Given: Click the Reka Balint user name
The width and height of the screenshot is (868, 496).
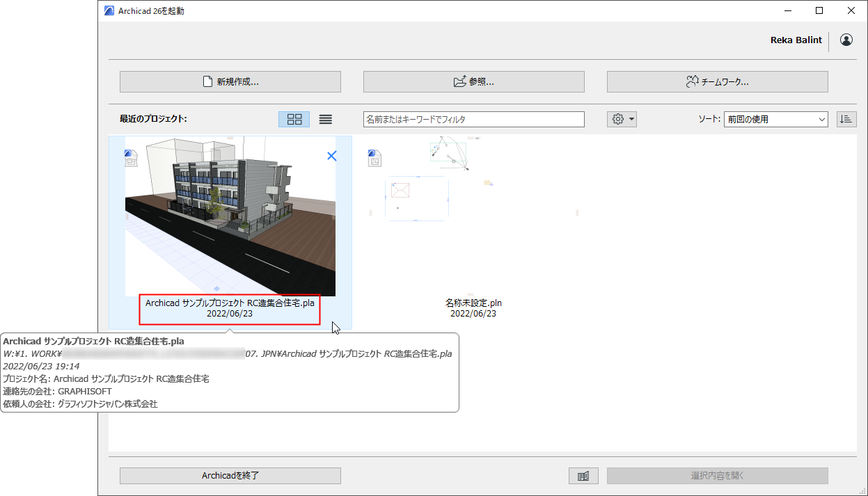Looking at the screenshot, I should 796,40.
